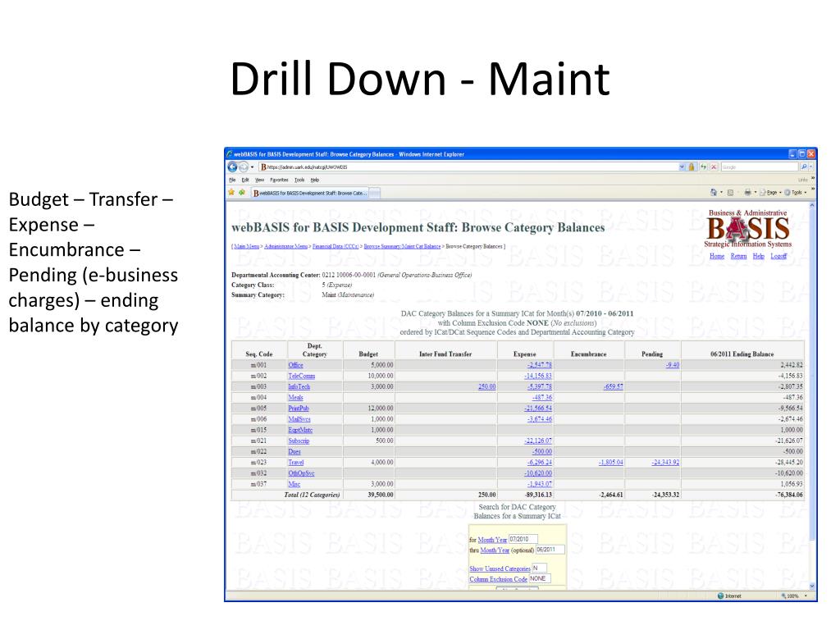Image resolution: width=840 pixels, height=630 pixels.
Task: Open the Favorites menu
Action: 279,180
